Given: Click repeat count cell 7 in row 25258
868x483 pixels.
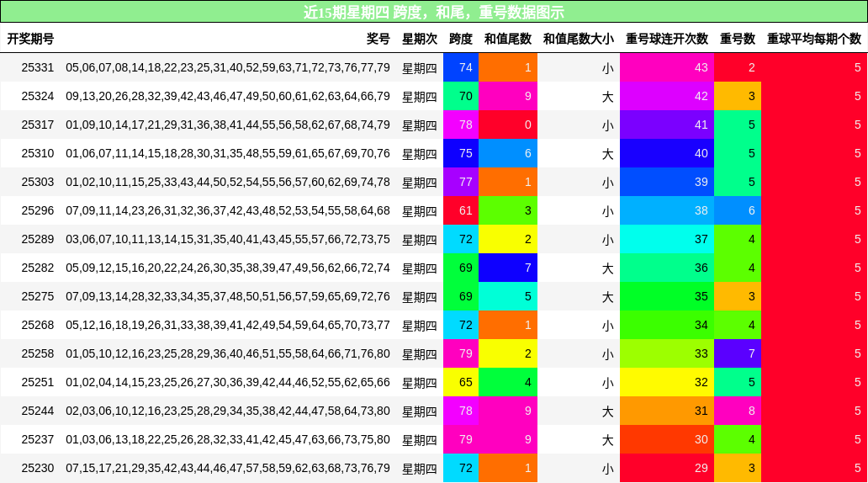Looking at the screenshot, I should click(738, 354).
